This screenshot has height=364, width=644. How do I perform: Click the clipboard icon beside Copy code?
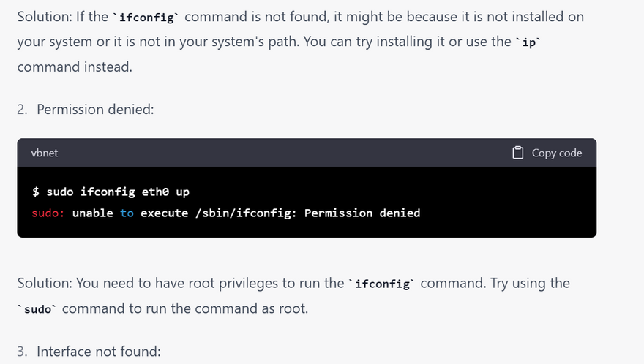(x=518, y=153)
